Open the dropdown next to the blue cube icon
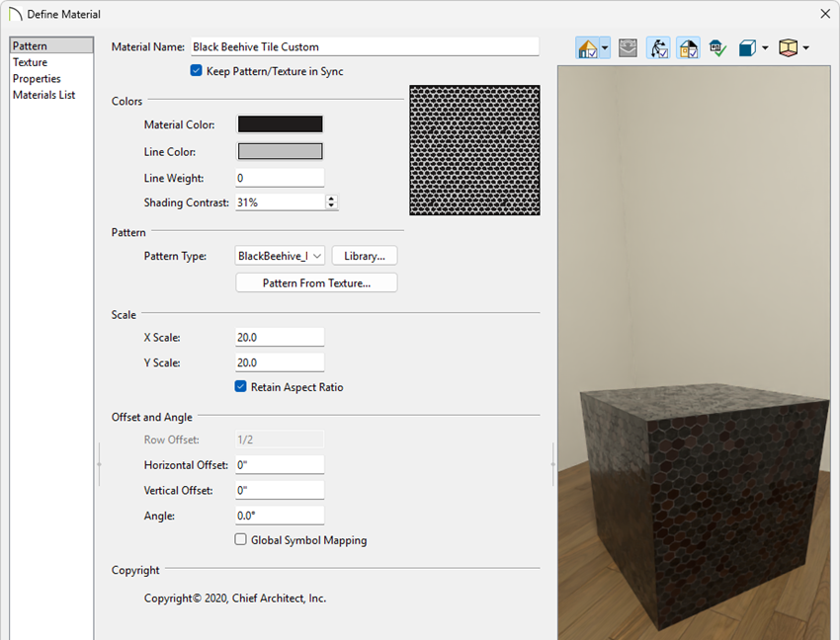 point(764,47)
